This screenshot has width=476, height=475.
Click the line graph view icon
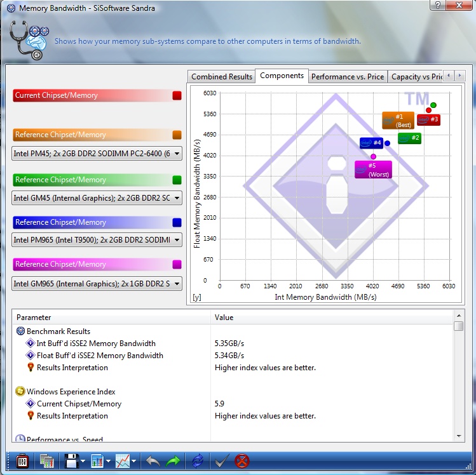123,462
